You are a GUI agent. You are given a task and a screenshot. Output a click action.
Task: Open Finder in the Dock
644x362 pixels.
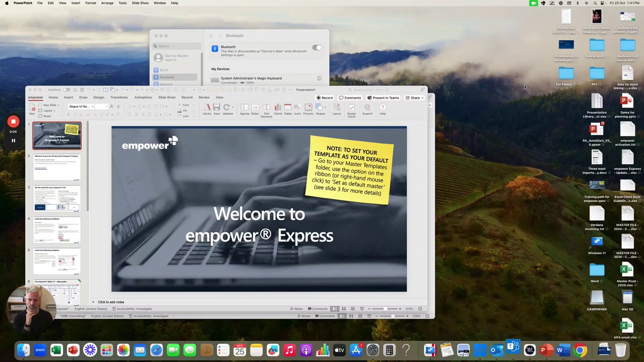pos(23,350)
